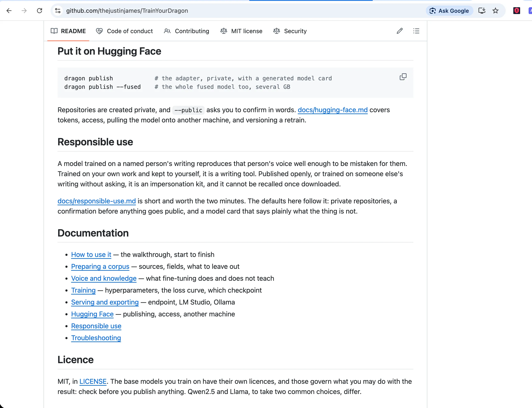Open the README outline list icon
The image size is (532, 408).
(416, 31)
